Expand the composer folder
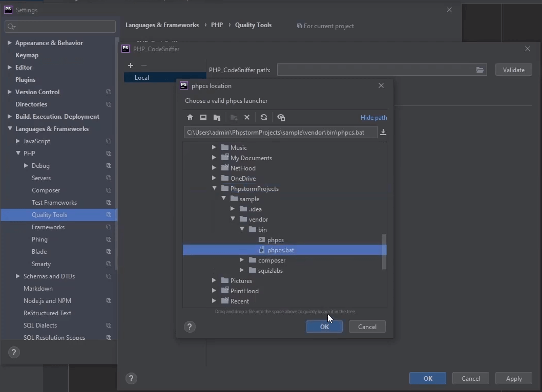 pos(241,260)
